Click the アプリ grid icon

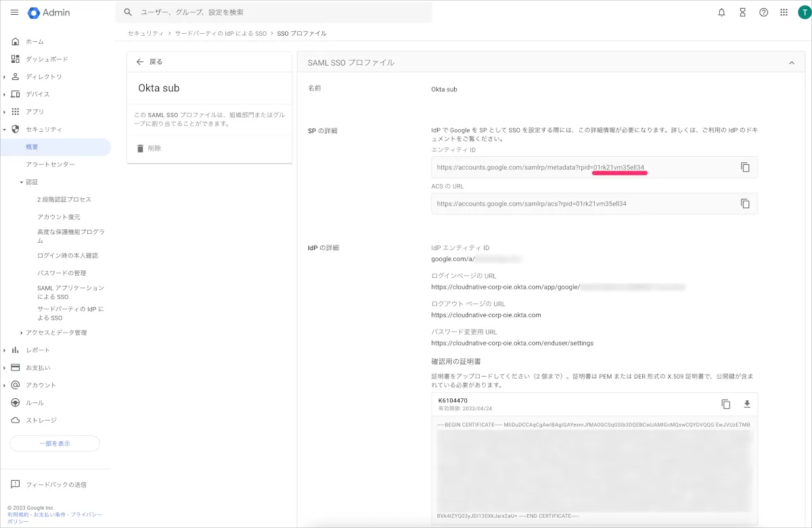pos(16,112)
